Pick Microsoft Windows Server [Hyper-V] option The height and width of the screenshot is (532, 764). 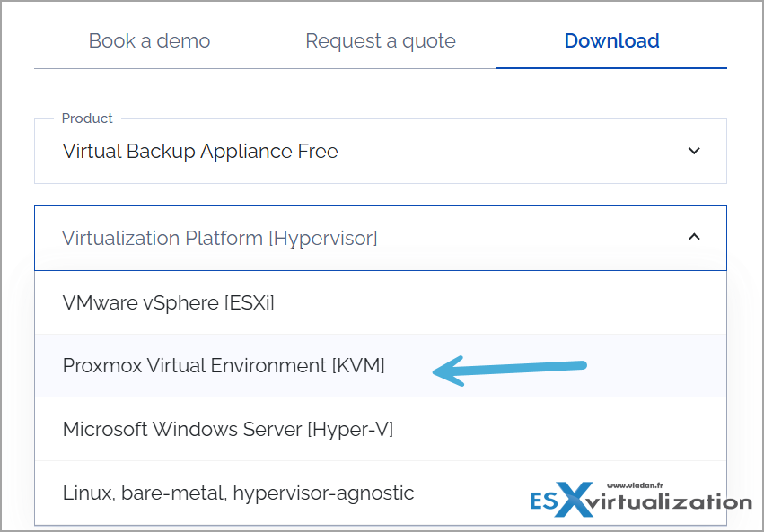(380, 430)
